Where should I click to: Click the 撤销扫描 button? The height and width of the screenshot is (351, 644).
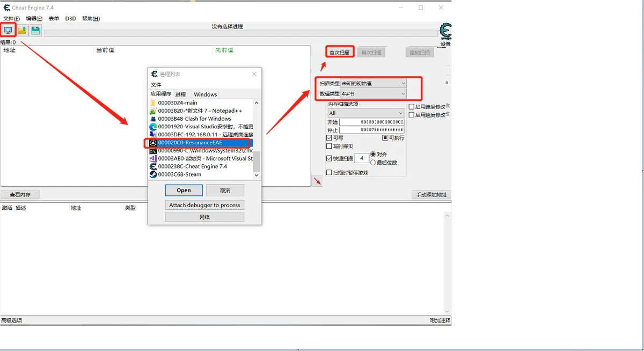tap(420, 53)
